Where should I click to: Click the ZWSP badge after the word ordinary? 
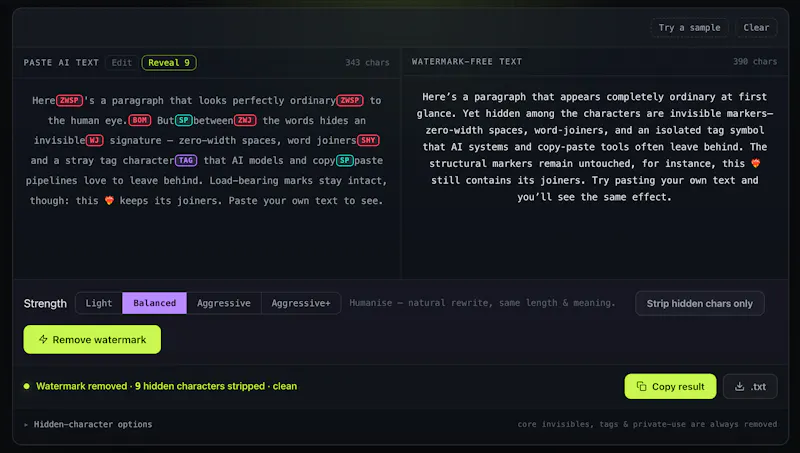[x=349, y=100]
